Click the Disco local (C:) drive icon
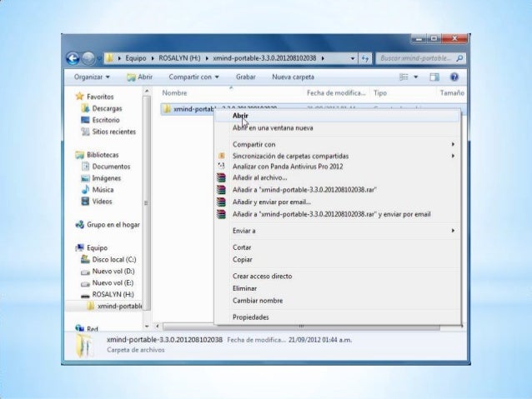The height and width of the screenshot is (399, 532). (85, 259)
